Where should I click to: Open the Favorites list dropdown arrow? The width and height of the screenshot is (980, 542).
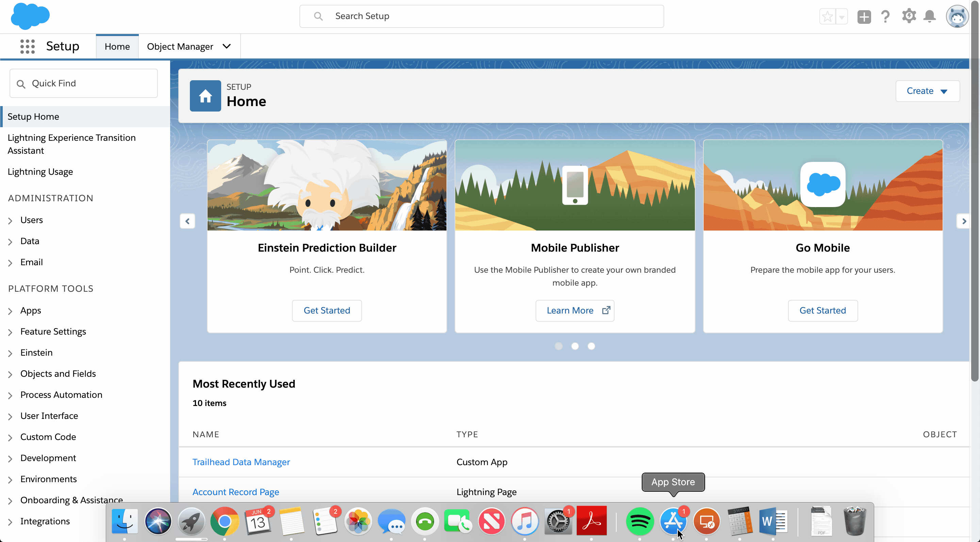pyautogui.click(x=842, y=16)
